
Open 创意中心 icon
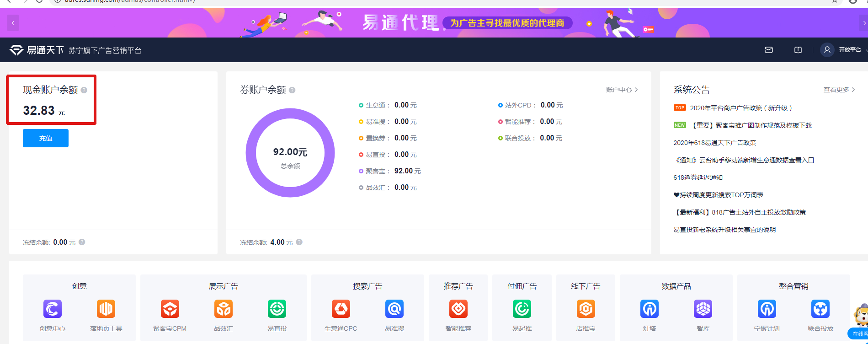[53, 309]
